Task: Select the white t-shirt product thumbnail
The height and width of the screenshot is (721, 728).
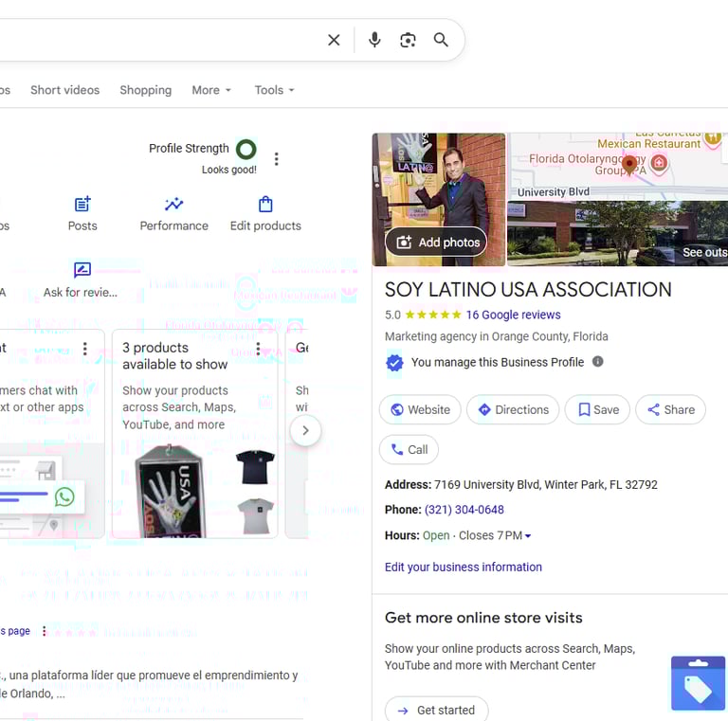Action: [x=255, y=516]
